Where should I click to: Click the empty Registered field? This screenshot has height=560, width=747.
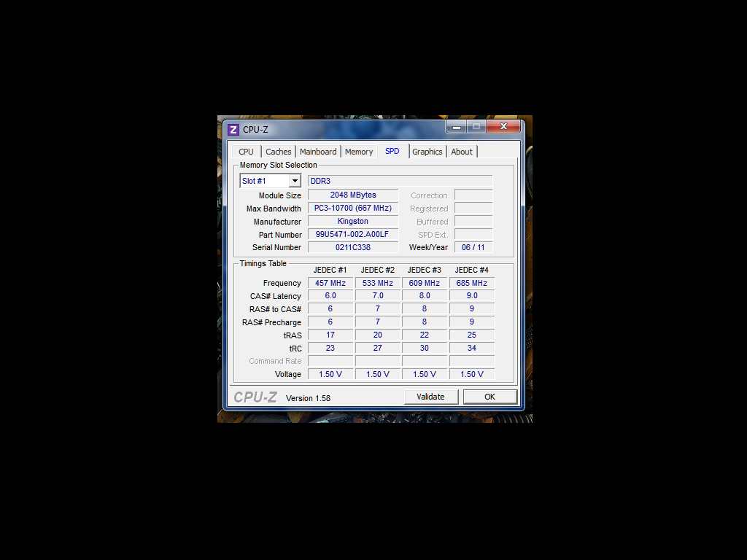[x=473, y=208]
